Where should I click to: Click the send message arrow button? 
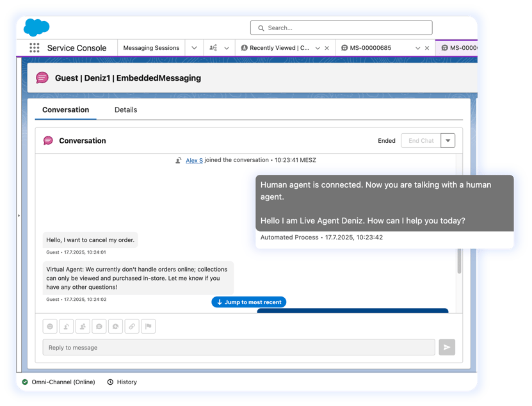447,347
